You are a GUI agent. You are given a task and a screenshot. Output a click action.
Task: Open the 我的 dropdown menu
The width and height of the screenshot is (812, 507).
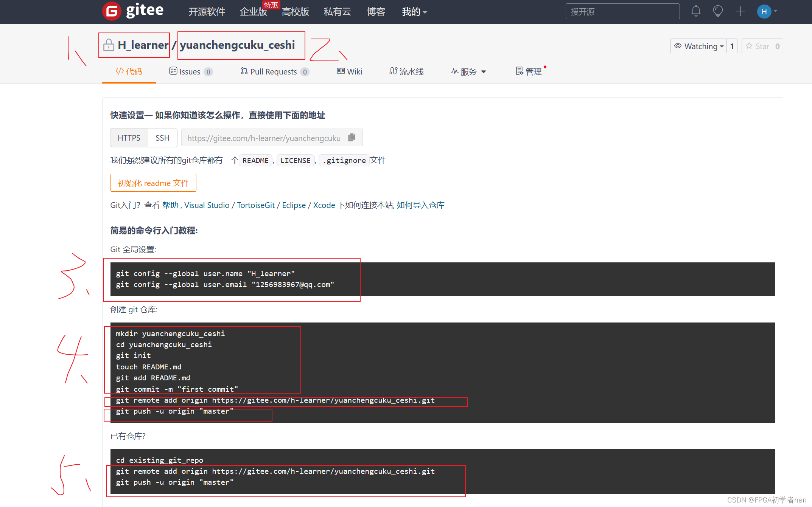(414, 12)
